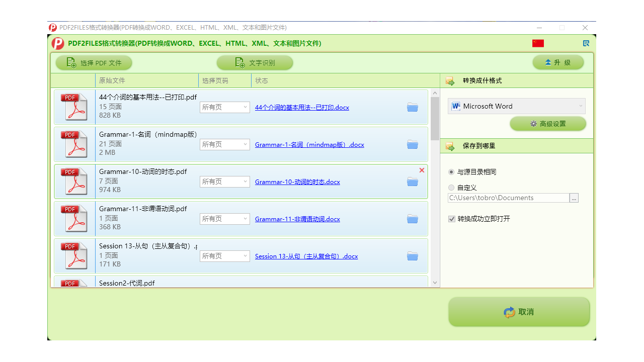Image resolution: width=644 pixels, height=362 pixels.
Task: Click the document list icon at top right
Action: 586,43
